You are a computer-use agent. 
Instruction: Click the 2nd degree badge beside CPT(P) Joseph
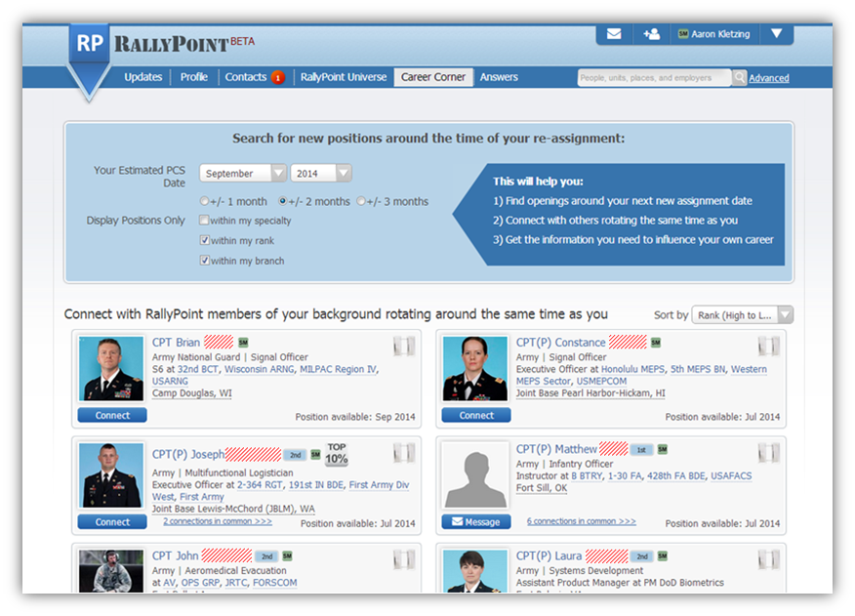(295, 455)
